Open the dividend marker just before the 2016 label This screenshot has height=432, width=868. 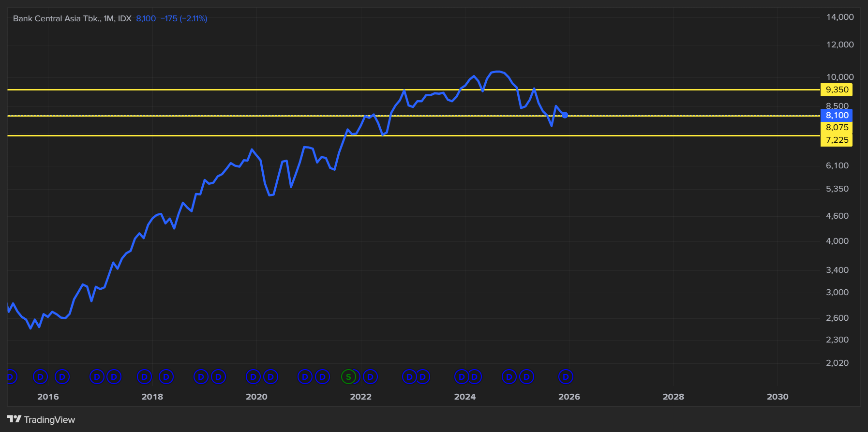click(40, 377)
